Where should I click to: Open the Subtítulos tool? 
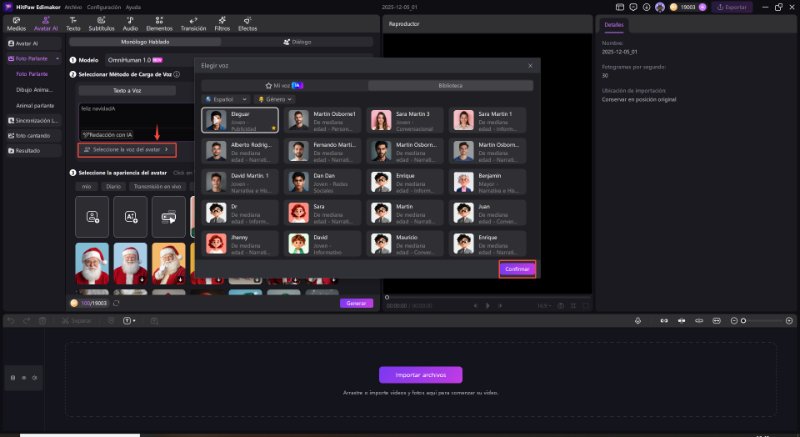tap(101, 23)
